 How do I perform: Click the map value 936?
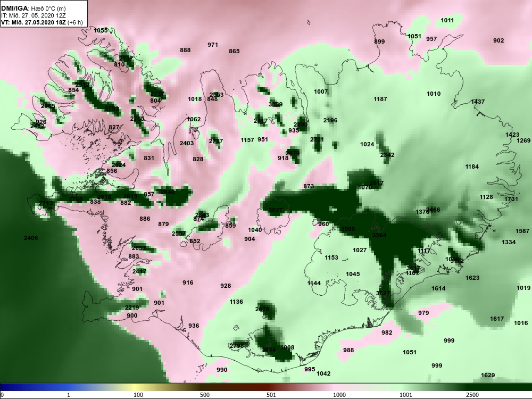coord(194,326)
